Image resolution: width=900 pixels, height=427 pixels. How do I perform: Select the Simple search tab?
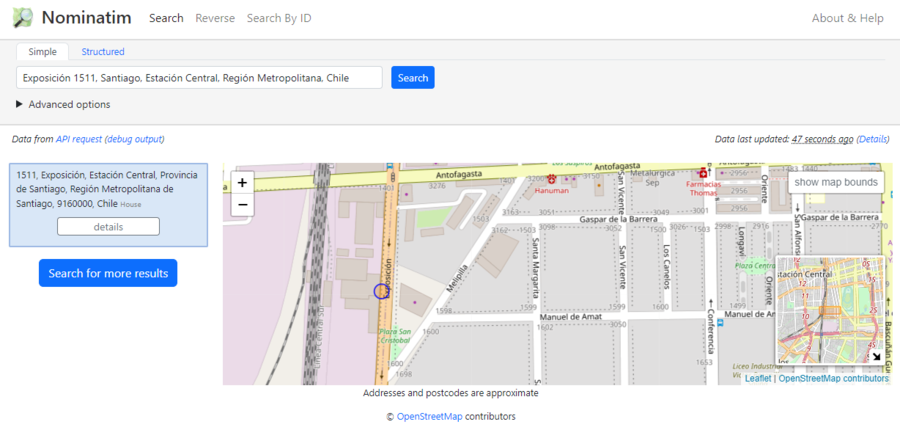(x=42, y=52)
